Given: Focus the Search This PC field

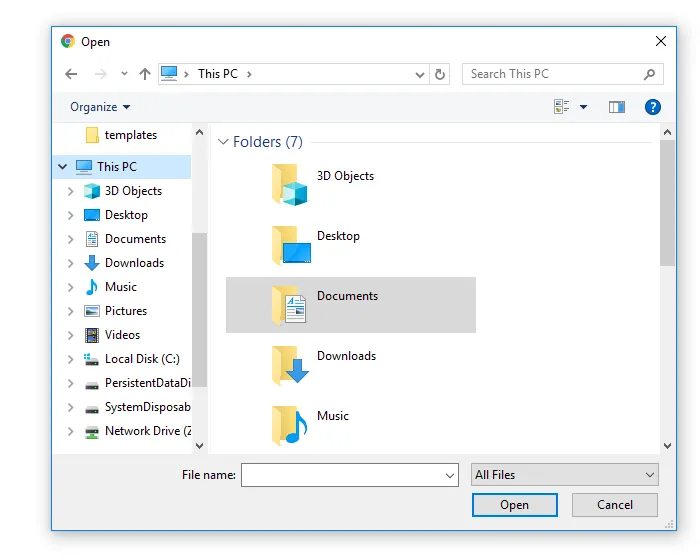Looking at the screenshot, I should click(x=552, y=74).
